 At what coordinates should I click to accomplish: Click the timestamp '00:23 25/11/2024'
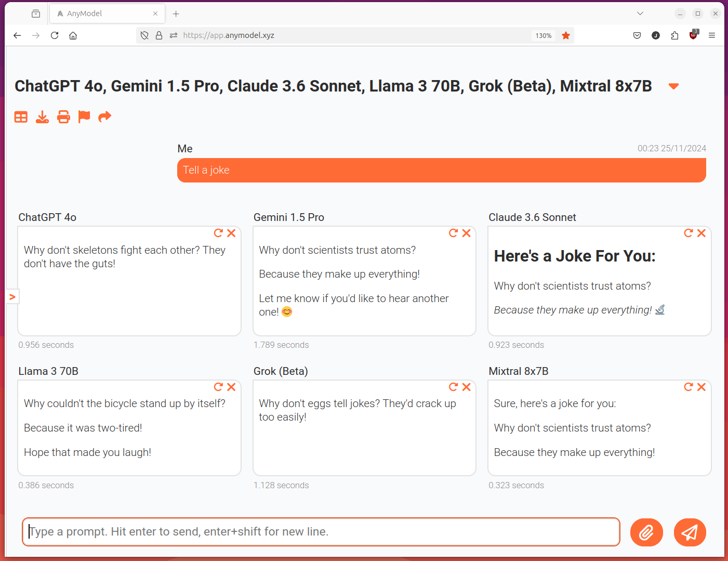pos(672,148)
